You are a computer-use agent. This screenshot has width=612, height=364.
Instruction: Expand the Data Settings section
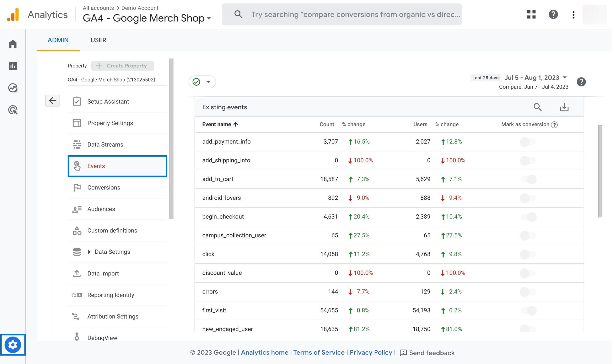[x=89, y=252]
